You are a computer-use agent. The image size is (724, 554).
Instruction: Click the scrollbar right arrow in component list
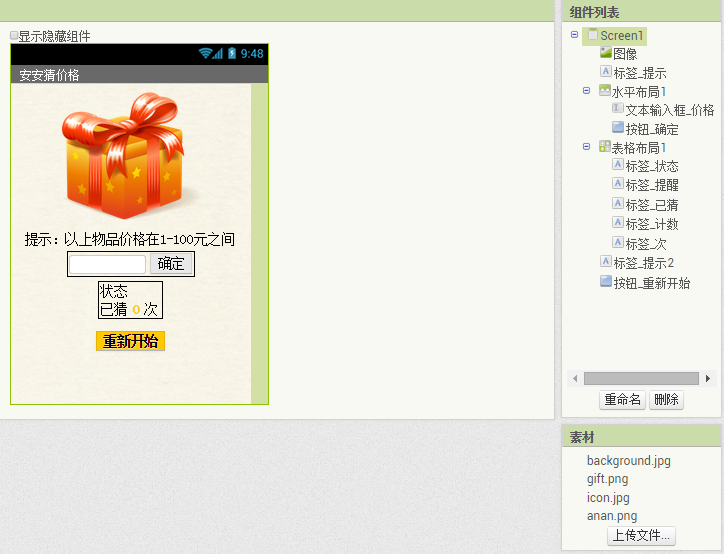pos(708,379)
